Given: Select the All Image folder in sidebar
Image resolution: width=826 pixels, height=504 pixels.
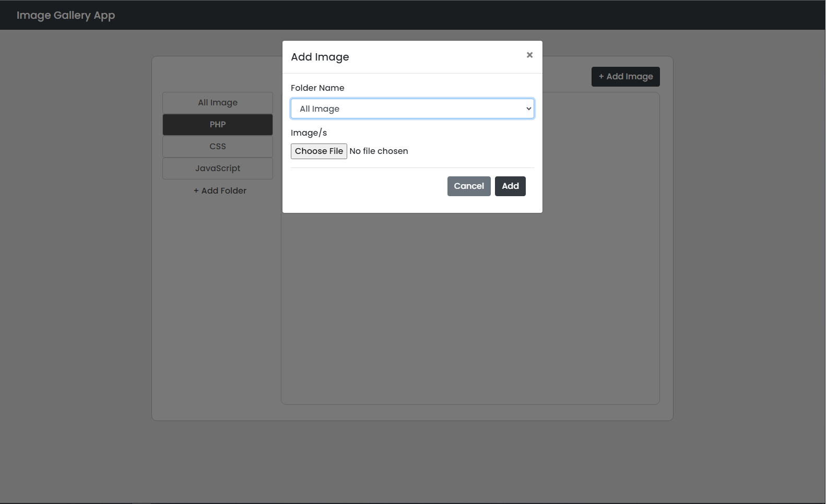Looking at the screenshot, I should [217, 103].
